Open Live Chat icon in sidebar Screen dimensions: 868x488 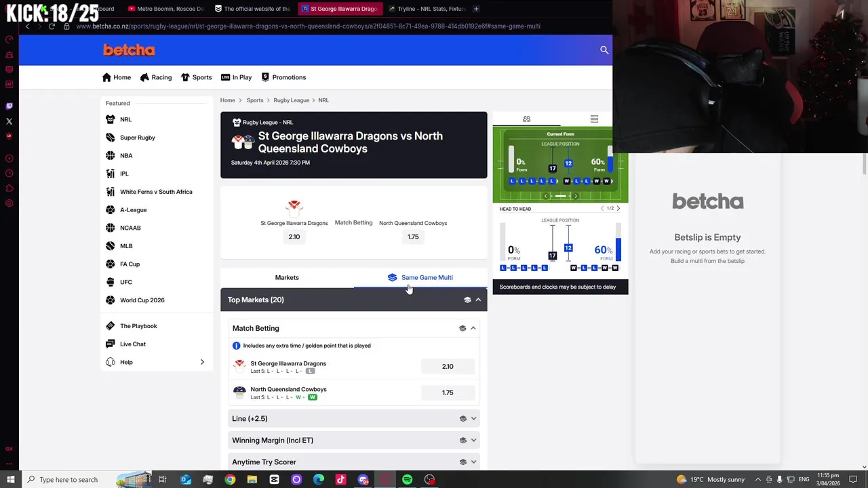[111, 344]
